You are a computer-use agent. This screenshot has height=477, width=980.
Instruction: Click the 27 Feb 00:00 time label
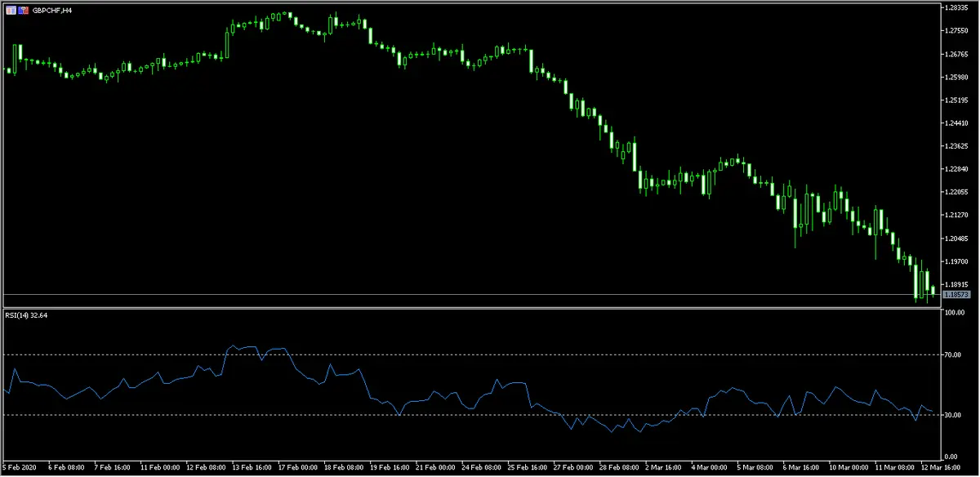[x=574, y=467]
